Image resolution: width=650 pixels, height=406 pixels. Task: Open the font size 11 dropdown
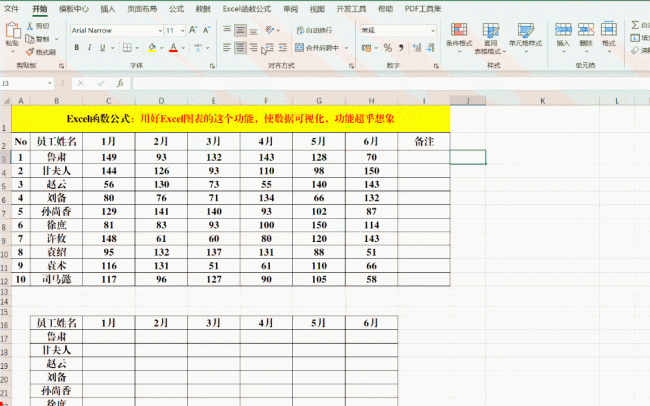pyautogui.click(x=182, y=31)
